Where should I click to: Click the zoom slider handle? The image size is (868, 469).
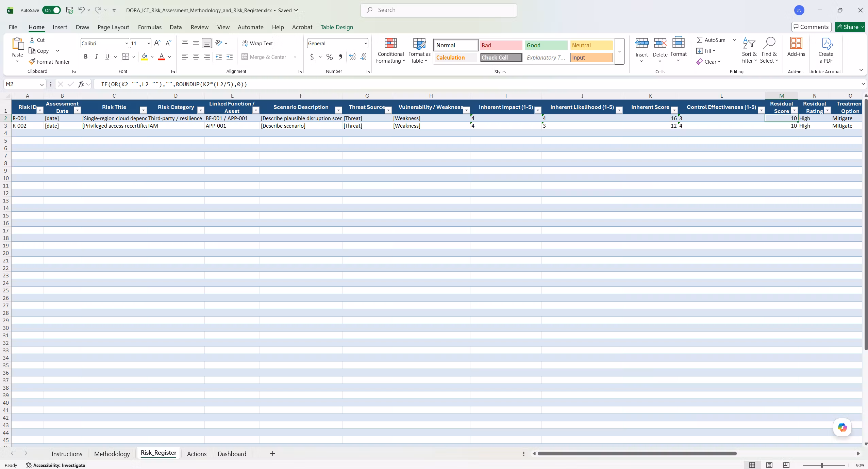tap(822, 465)
